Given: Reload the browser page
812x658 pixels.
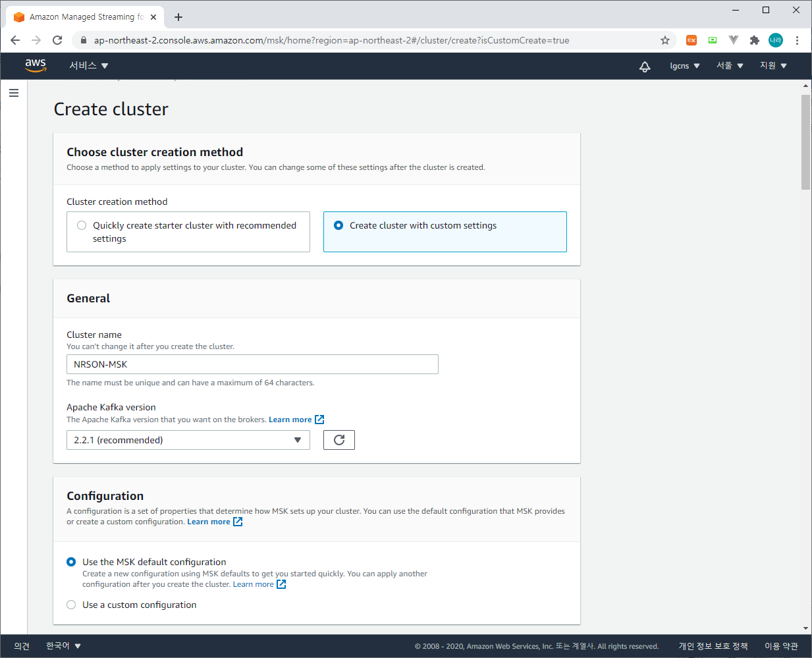Looking at the screenshot, I should point(57,40).
